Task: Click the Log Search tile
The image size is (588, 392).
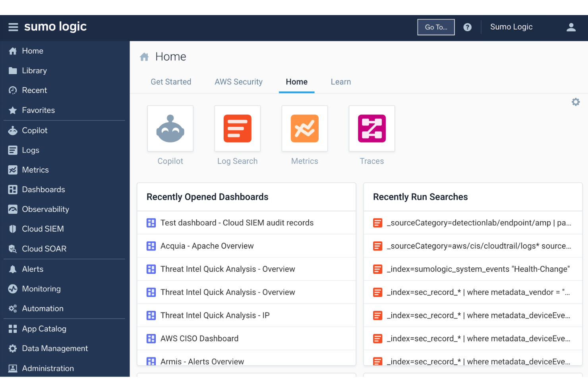Action: (x=237, y=128)
